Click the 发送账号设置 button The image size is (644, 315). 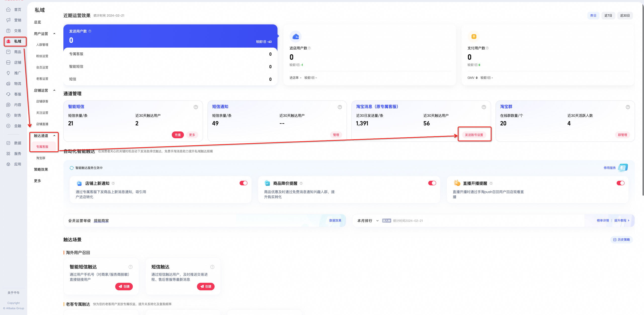(x=474, y=135)
